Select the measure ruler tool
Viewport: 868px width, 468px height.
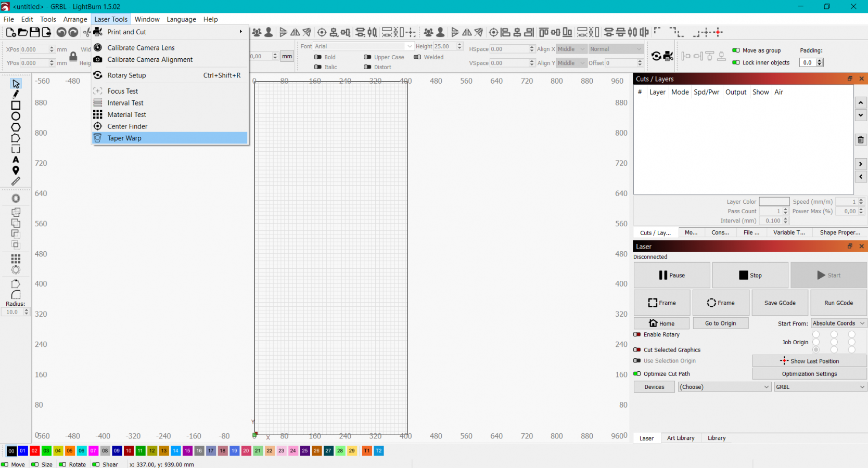16,181
